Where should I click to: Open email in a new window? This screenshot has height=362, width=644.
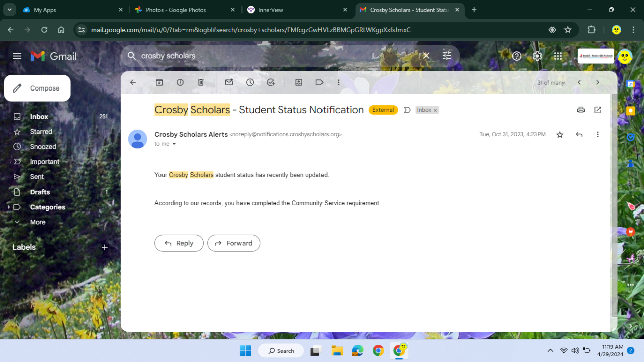pos(598,110)
